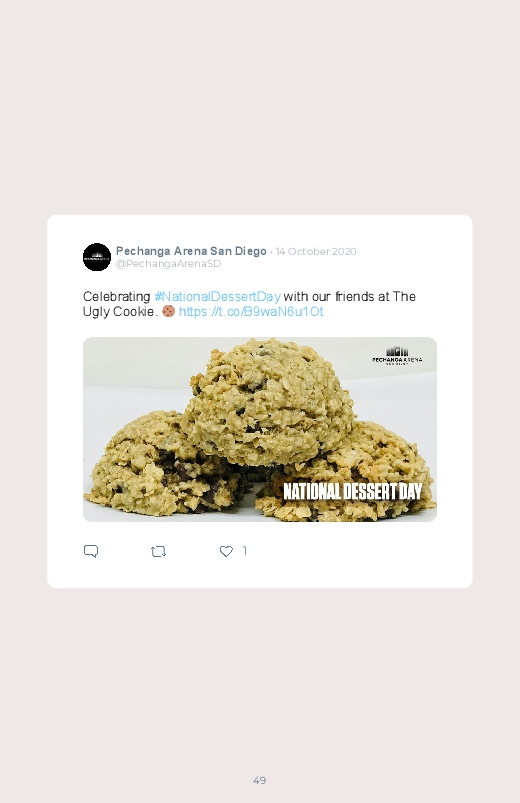The width and height of the screenshot is (520, 803).
Task: Click the retweet arrows icon
Action: tap(158, 551)
